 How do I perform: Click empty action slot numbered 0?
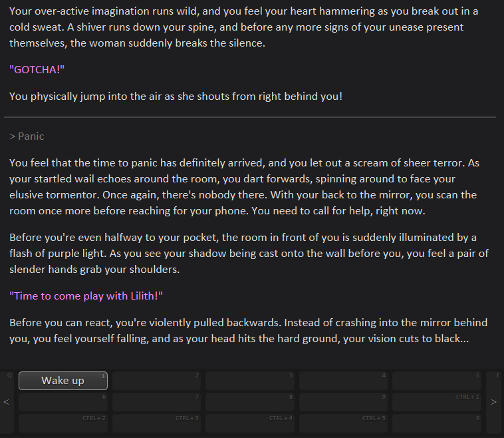coord(437,423)
